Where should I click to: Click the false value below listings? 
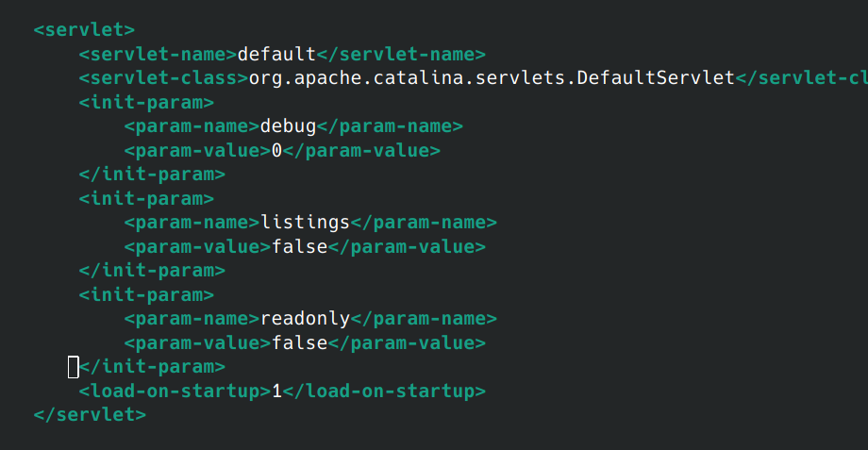point(300,246)
